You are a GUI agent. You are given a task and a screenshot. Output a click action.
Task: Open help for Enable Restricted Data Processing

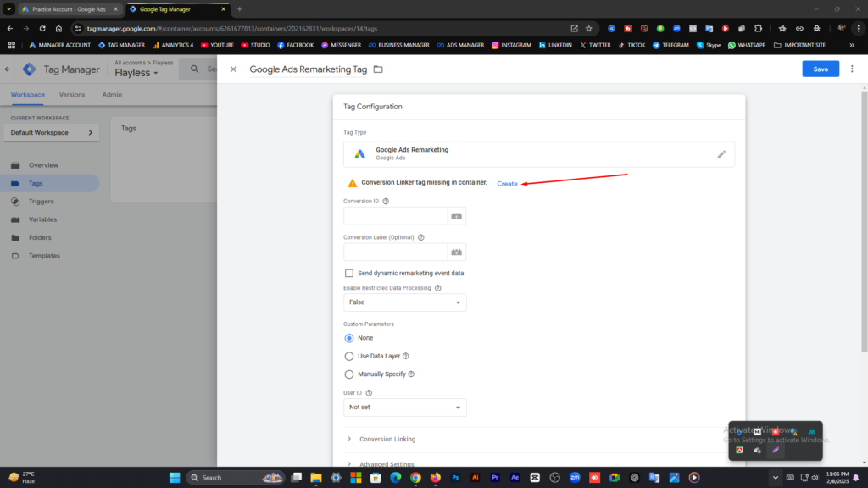click(x=438, y=288)
